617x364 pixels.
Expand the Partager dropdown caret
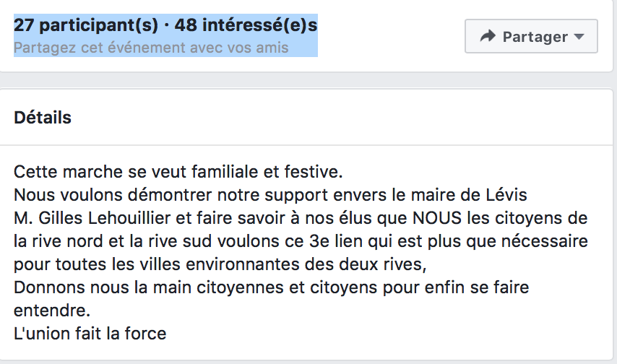pos(579,37)
